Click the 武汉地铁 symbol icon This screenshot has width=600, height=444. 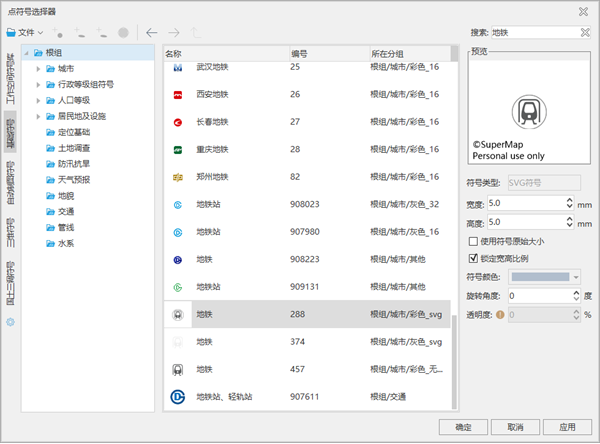177,67
